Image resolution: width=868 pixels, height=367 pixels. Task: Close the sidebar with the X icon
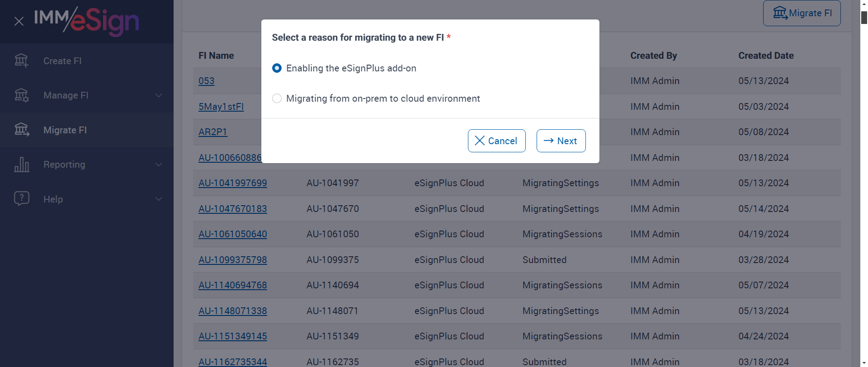pos(19,21)
